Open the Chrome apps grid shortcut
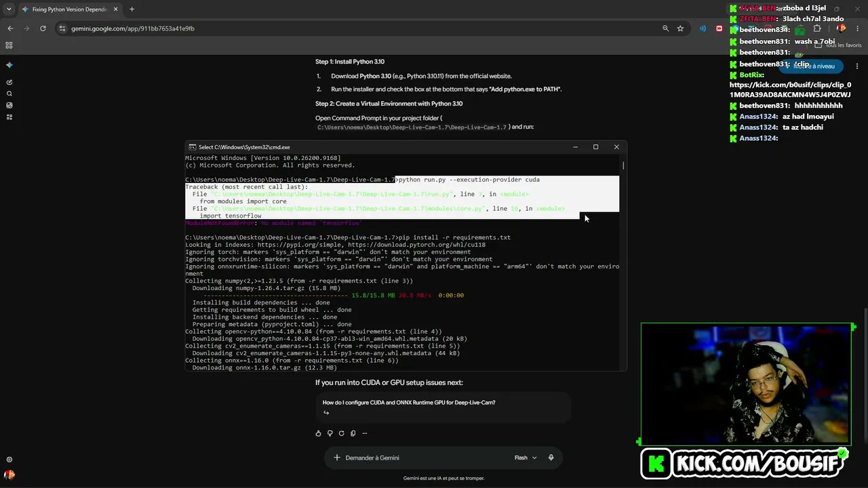868x488 pixels. click(9, 45)
